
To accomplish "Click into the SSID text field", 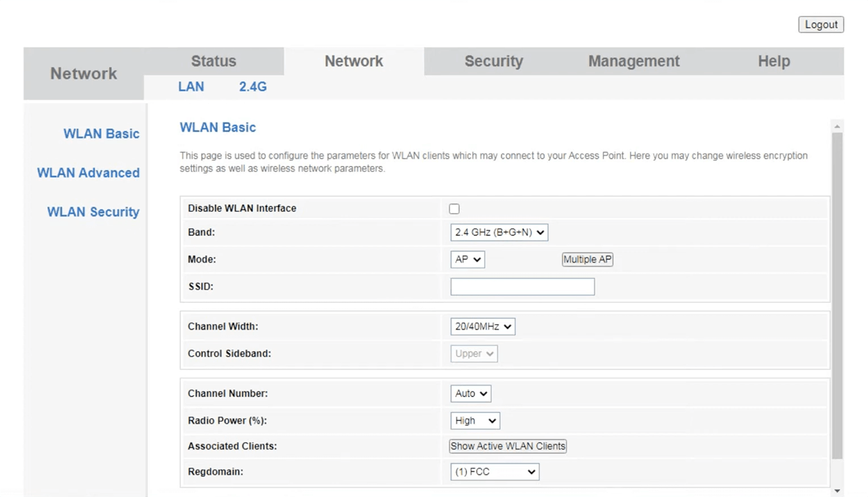I will (x=522, y=287).
